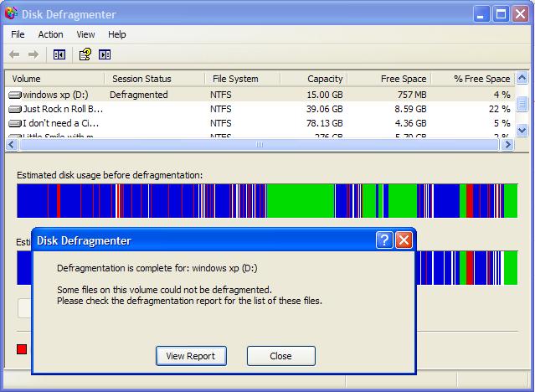Image resolution: width=535 pixels, height=392 pixels.
Task: Open the View menu
Action: [85, 34]
